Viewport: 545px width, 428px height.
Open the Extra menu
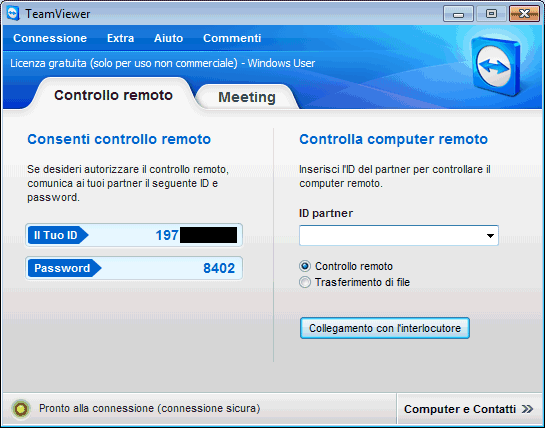[121, 38]
